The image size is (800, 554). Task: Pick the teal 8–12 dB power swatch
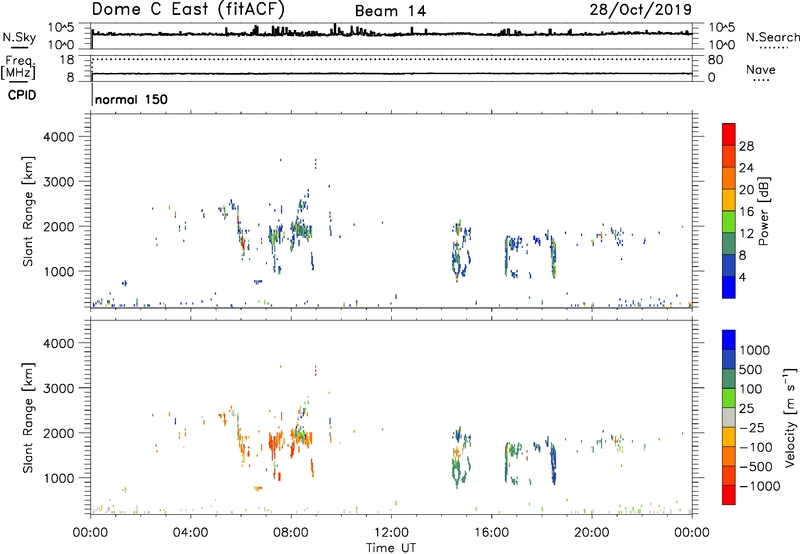pyautogui.click(x=729, y=243)
